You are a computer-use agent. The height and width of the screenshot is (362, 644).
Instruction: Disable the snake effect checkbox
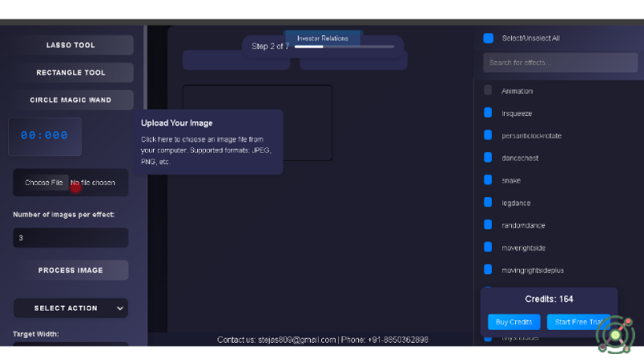(x=488, y=180)
